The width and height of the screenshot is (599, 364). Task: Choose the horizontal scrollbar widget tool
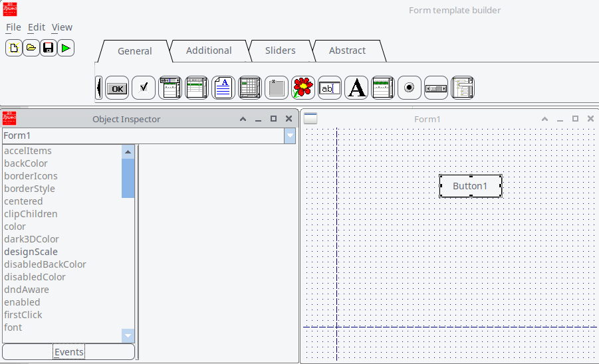[x=436, y=88]
